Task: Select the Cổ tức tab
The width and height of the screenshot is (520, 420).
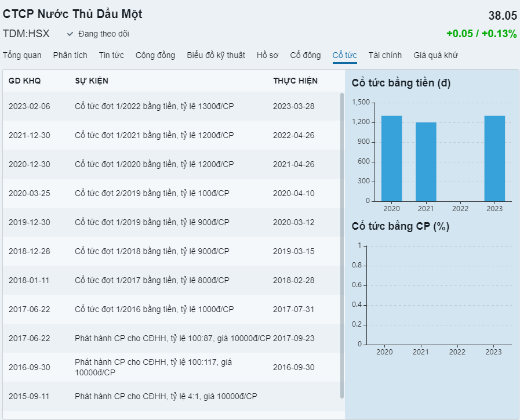Action: pos(344,55)
